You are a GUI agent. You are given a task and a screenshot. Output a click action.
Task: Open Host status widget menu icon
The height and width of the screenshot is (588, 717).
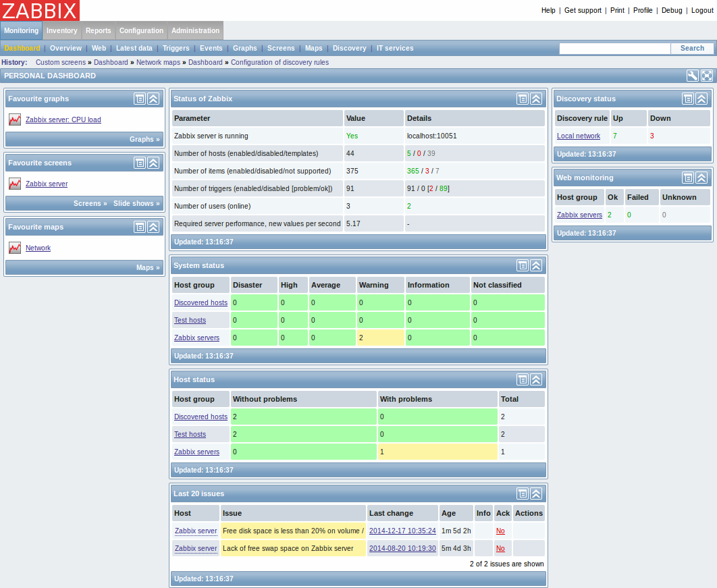coord(522,379)
